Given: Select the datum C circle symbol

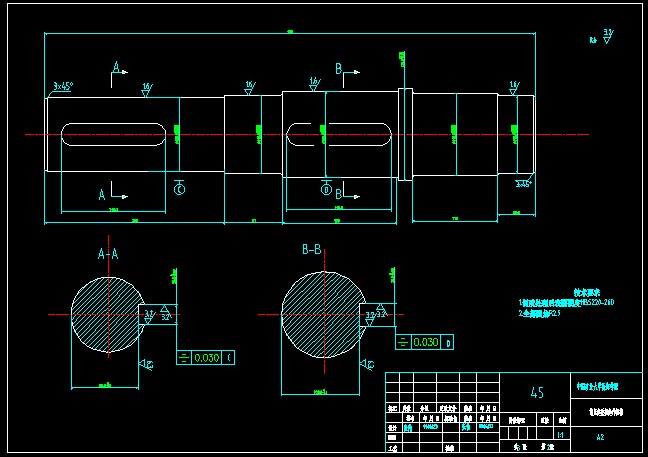Looking at the screenshot, I should [180, 189].
